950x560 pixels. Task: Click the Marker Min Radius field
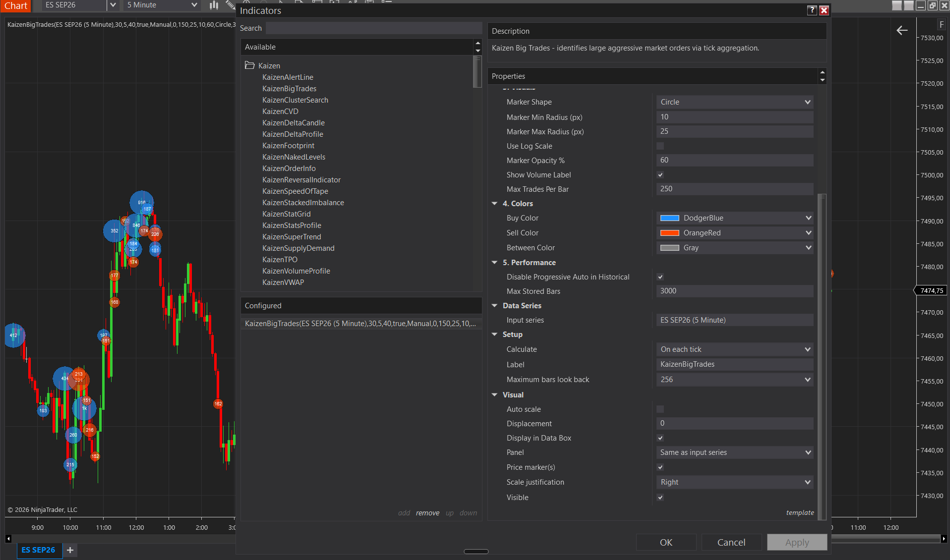click(735, 117)
